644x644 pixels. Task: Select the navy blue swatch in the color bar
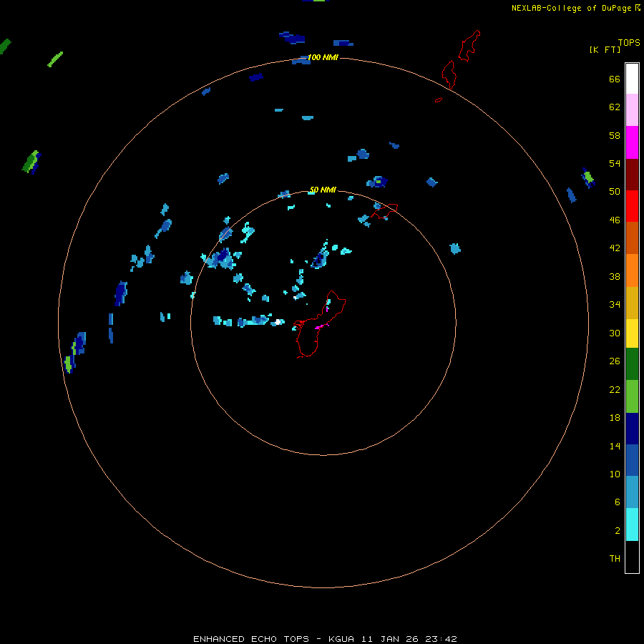(632, 429)
